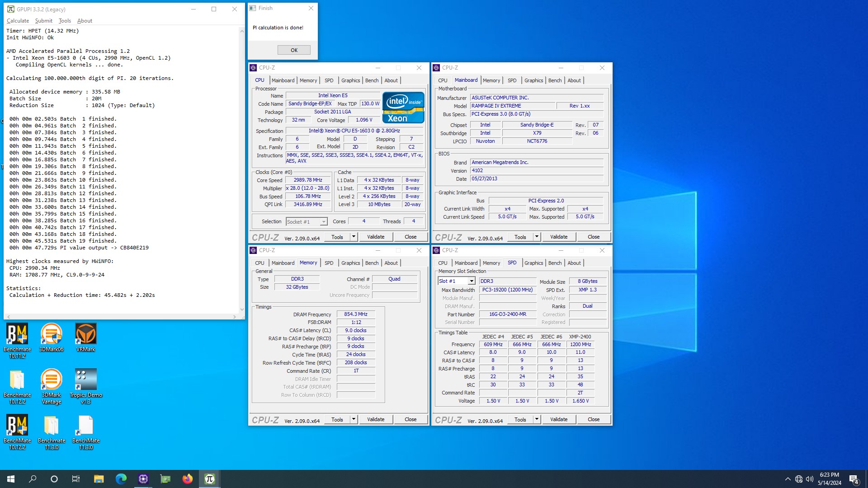
Task: Click the SPD Ext. XMP 1.3 field
Action: click(587, 290)
